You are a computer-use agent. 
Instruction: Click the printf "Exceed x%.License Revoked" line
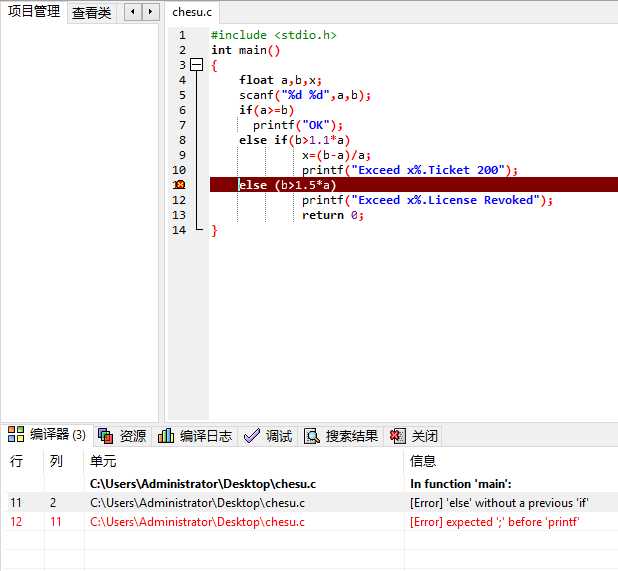click(427, 200)
